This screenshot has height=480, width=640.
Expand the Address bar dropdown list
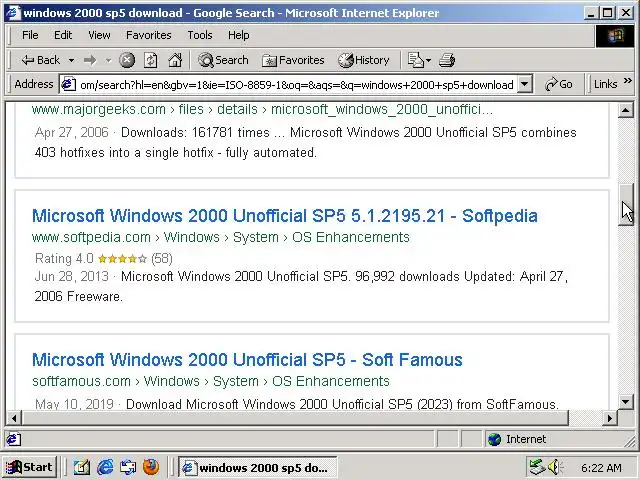pyautogui.click(x=524, y=84)
